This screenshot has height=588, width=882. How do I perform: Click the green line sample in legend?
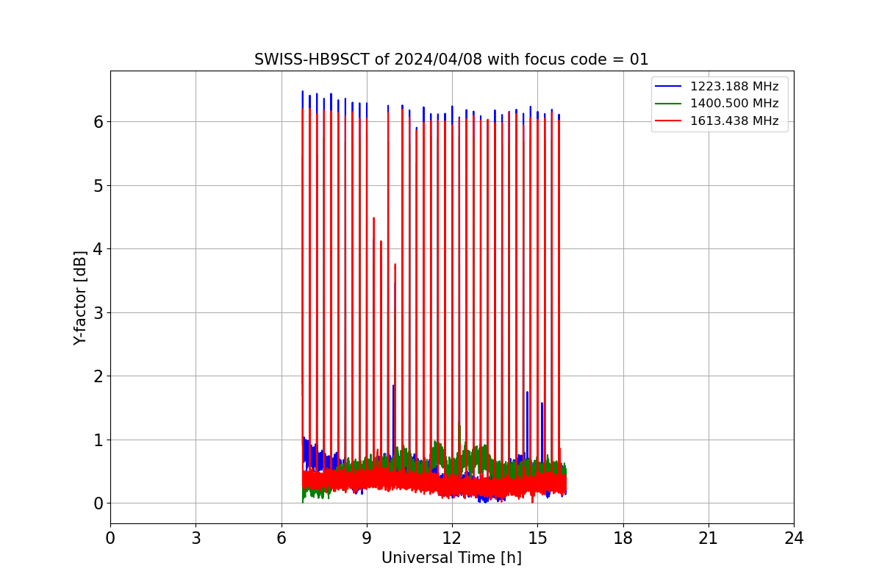click(669, 104)
